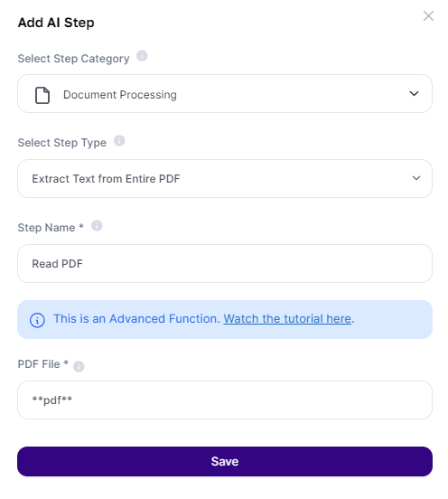Image resolution: width=448 pixels, height=499 pixels.
Task: Click the PDF File label
Action: coord(43,364)
